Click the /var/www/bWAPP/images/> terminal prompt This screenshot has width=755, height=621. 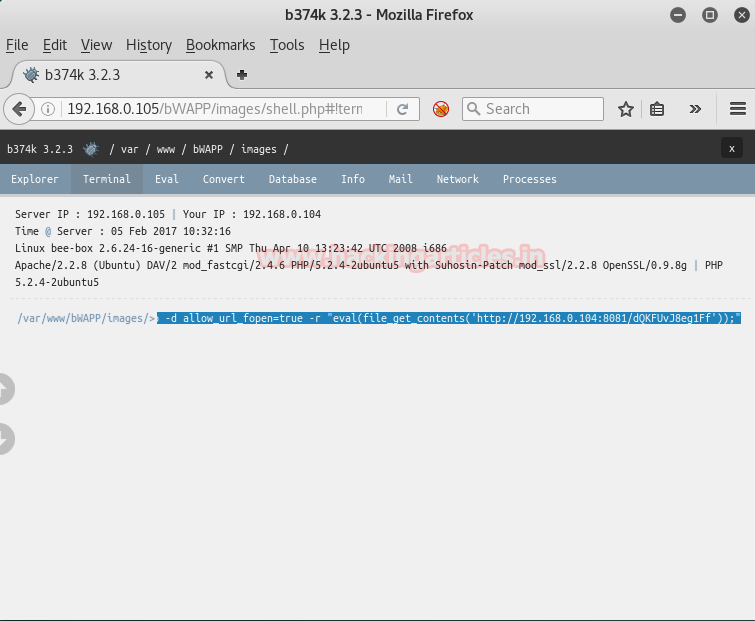click(86, 318)
